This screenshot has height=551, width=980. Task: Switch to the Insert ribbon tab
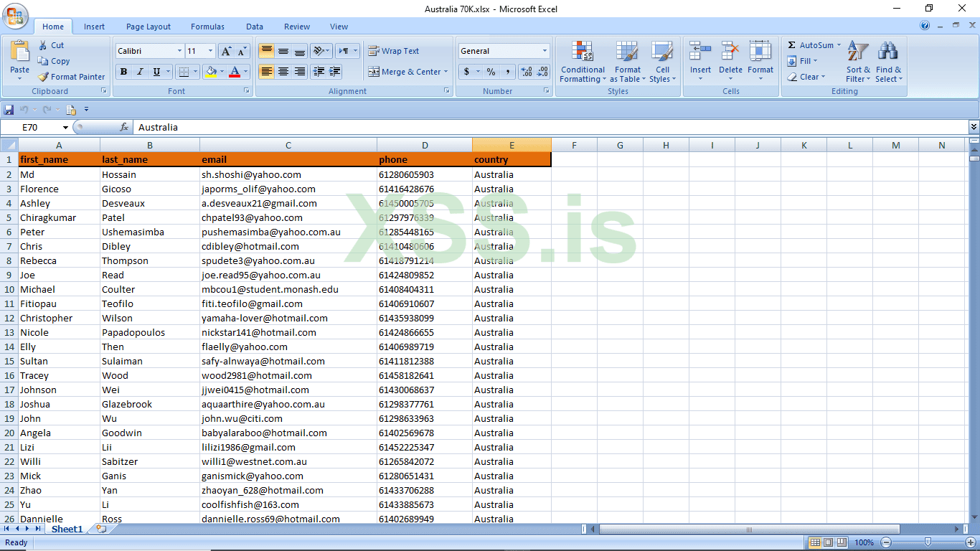94,26
